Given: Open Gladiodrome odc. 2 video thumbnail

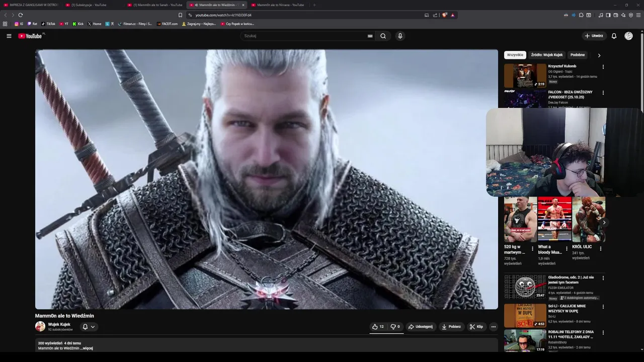Looking at the screenshot, I should pyautogui.click(x=525, y=287).
